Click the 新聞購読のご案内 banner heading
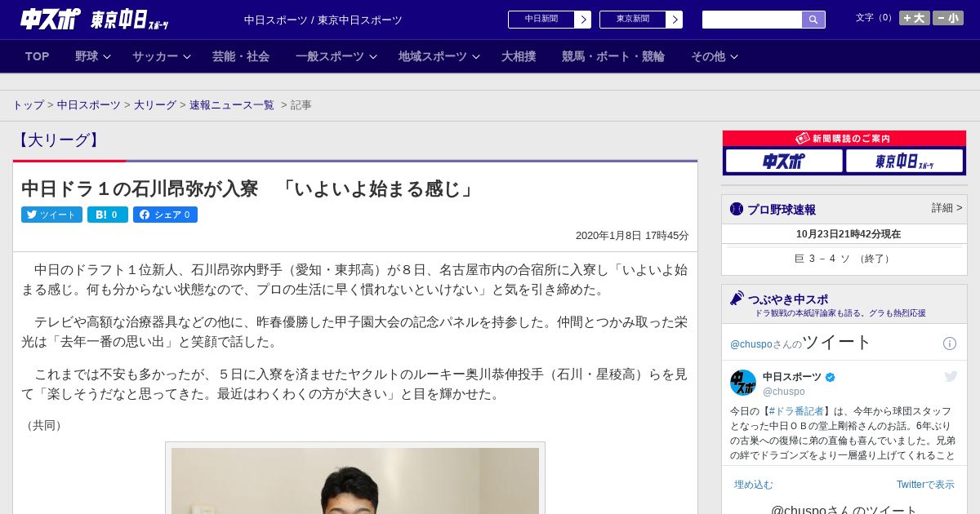The height and width of the screenshot is (514, 980). [844, 139]
